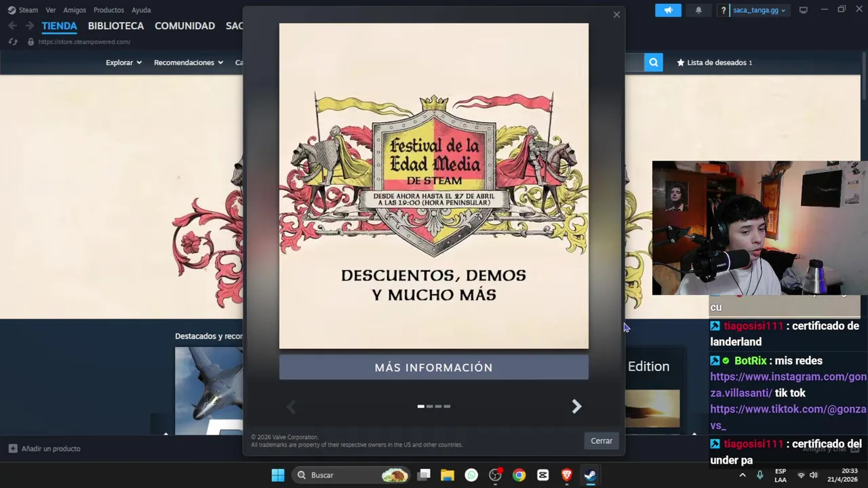Click the Steam icon on the taskbar
Screen dimensions: 868x488
[x=590, y=475]
